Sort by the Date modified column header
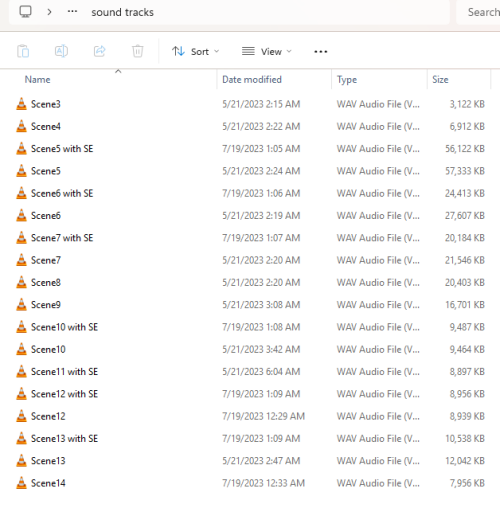Screen dimensions: 500x508 252,80
